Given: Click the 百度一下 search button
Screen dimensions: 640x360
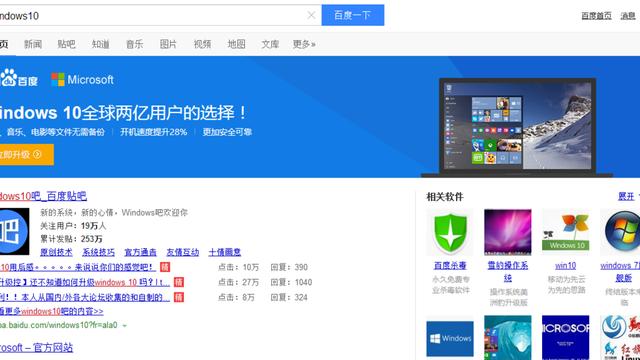Looking at the screenshot, I should [x=353, y=15].
